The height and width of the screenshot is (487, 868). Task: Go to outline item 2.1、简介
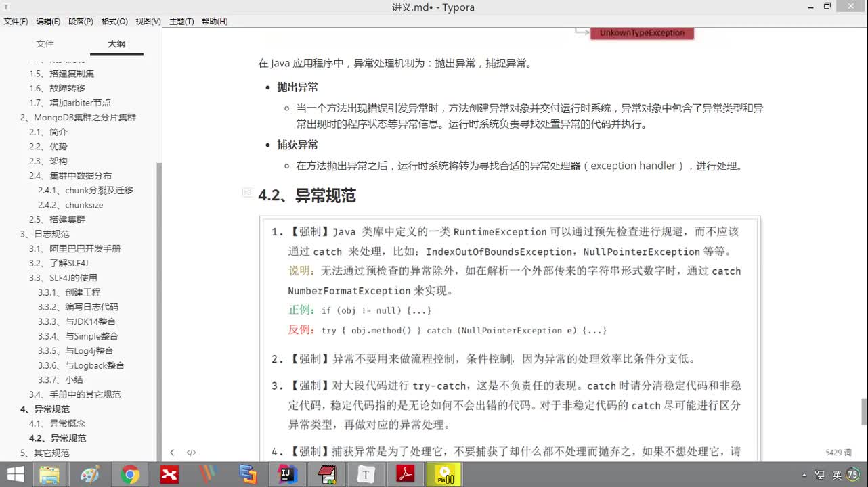point(48,132)
